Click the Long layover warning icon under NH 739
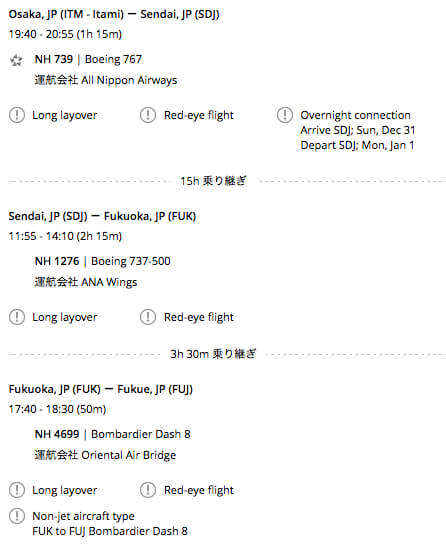 [17, 115]
